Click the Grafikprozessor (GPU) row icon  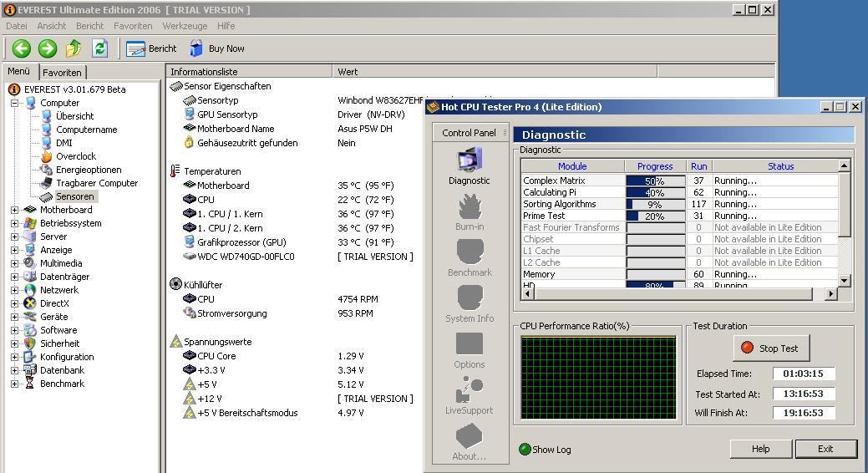[x=190, y=242]
